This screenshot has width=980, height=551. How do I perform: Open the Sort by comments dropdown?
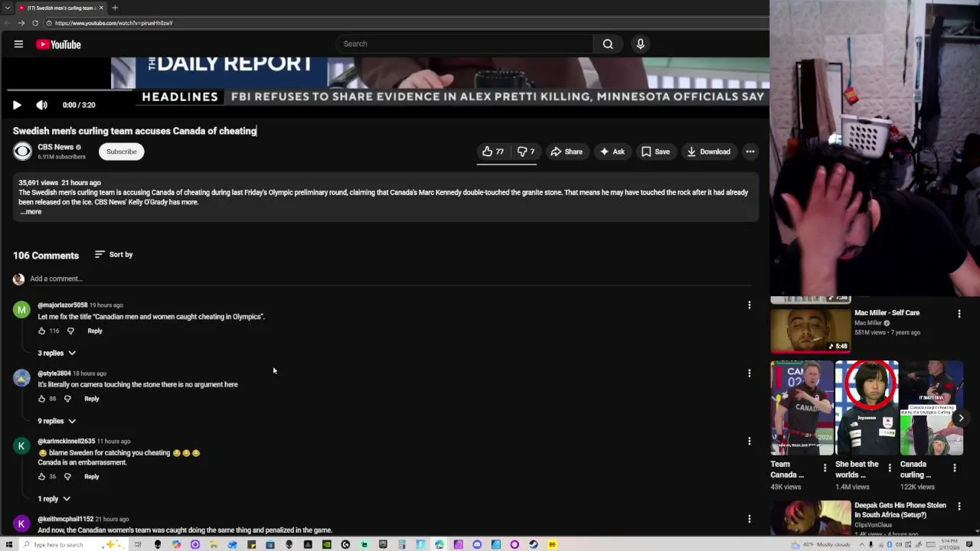tap(113, 255)
